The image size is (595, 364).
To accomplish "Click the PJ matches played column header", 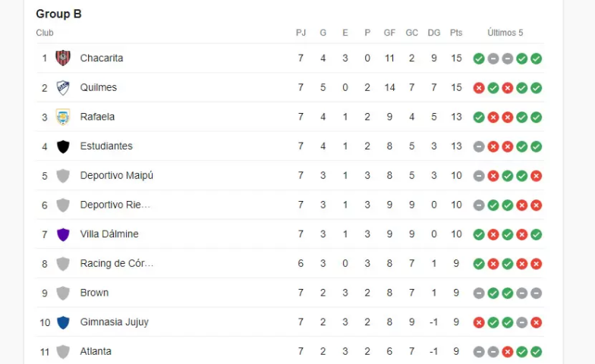I will [x=301, y=33].
